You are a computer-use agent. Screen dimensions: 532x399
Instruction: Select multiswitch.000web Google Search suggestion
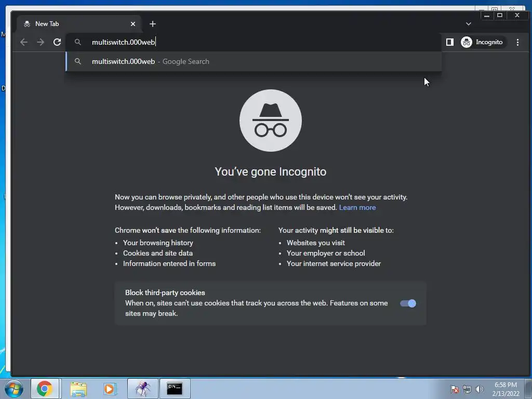[254, 61]
